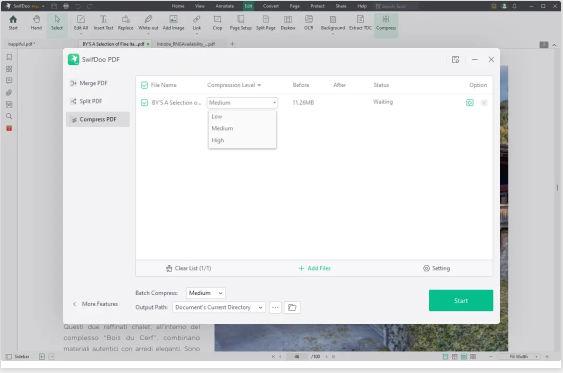563x373 pixels.
Task: Click the Add Image tool
Action: [x=173, y=23]
